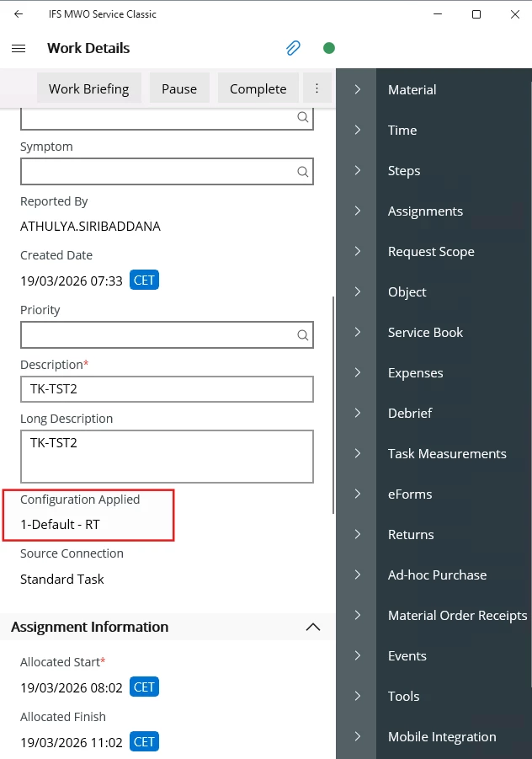Click the green sync status indicator
The height and width of the screenshot is (759, 532).
tap(329, 48)
